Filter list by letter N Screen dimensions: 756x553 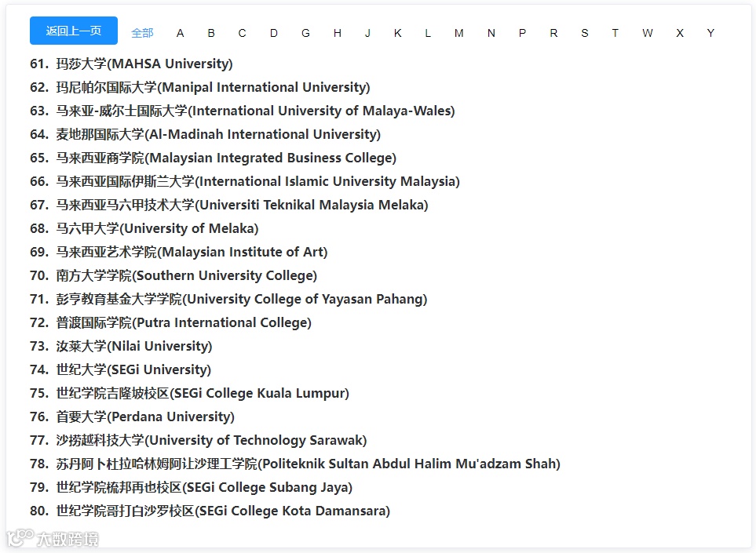(491, 33)
